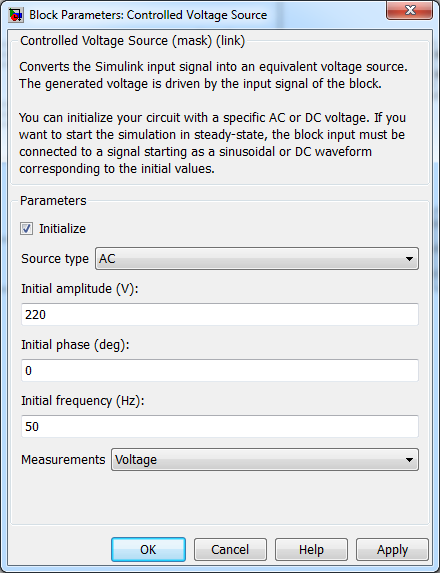Screen dimensions: 440x573
Task: Apply the parameter changes
Action: pos(392,550)
